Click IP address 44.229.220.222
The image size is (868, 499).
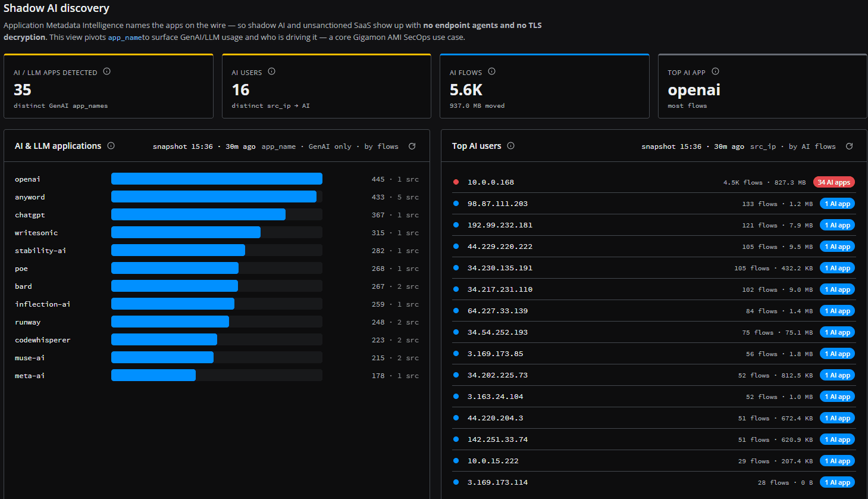pos(500,247)
